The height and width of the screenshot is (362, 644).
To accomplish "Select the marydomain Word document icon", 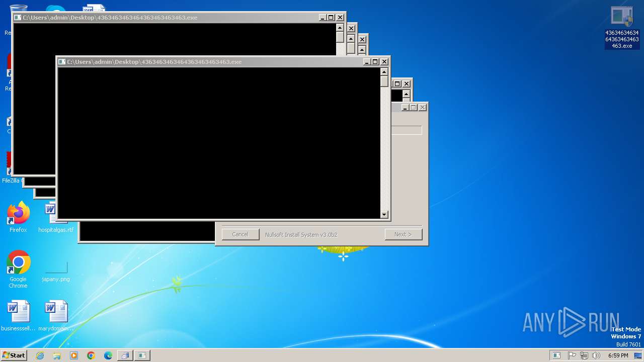I will point(56,316).
